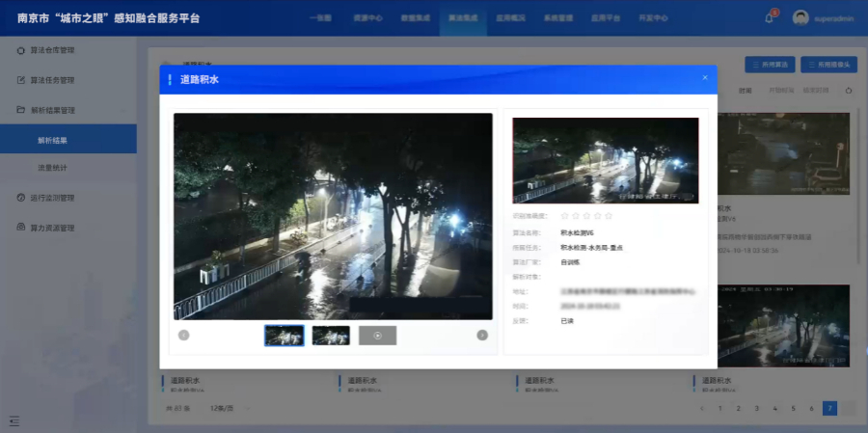This screenshot has height=433, width=868.
Task: Close the 道路积水 dialog
Action: [704, 78]
